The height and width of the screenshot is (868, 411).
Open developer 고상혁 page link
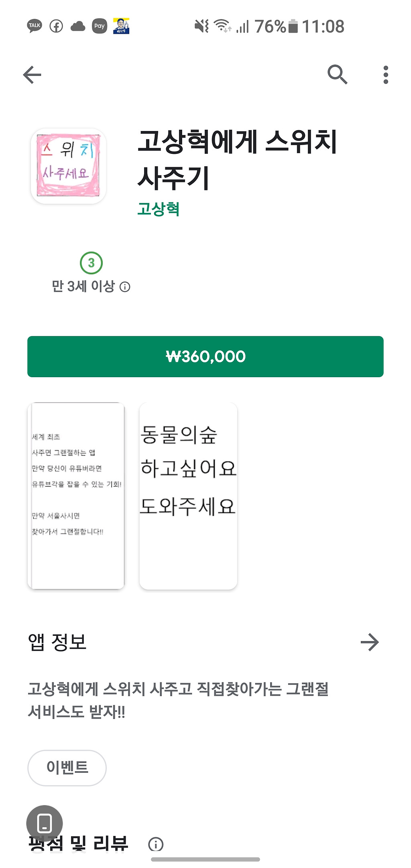point(158,209)
